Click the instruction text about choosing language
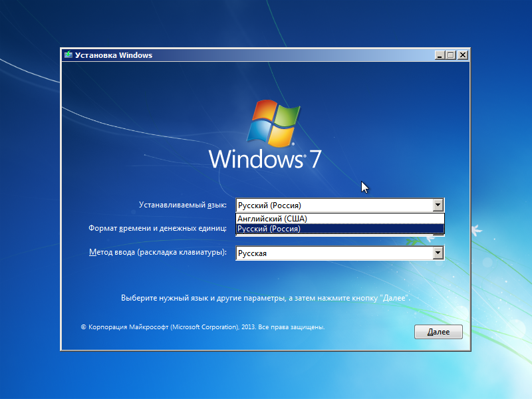 (265, 298)
